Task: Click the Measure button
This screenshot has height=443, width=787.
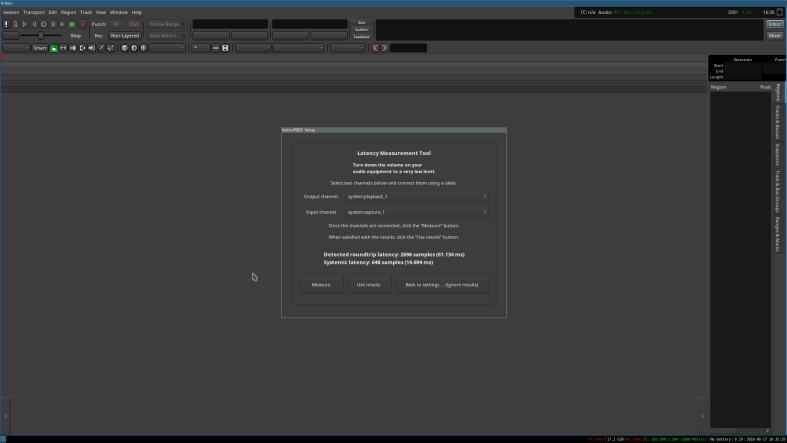Action: (x=321, y=285)
